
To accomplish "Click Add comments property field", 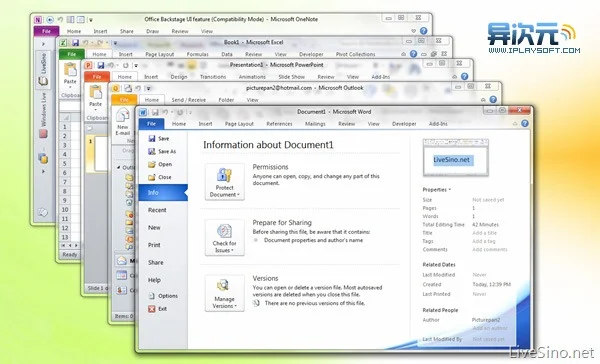I will pyautogui.click(x=490, y=250).
